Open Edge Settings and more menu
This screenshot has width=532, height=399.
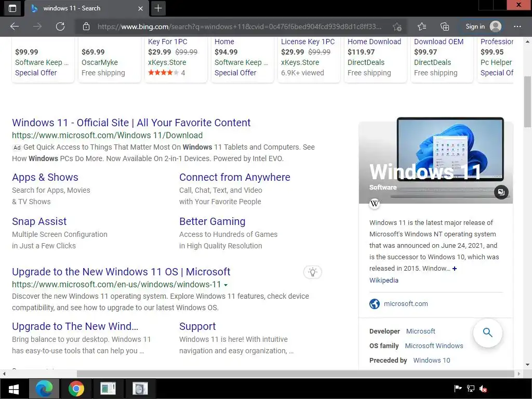pyautogui.click(x=517, y=26)
